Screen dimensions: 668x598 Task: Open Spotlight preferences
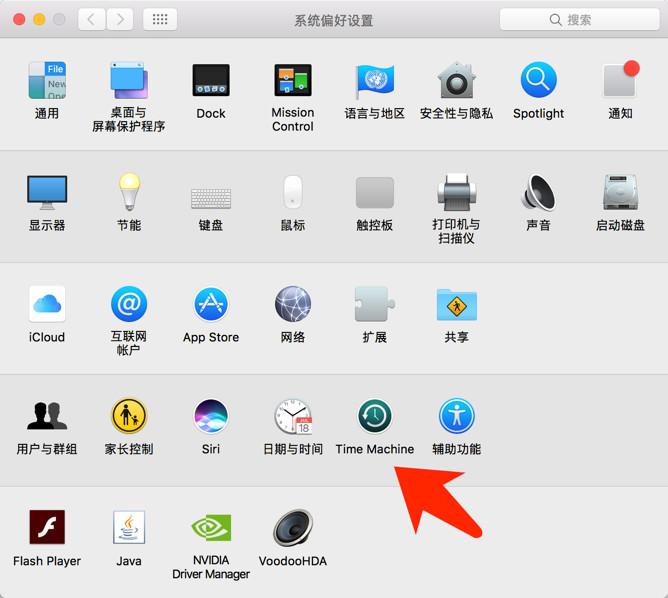coord(538,80)
